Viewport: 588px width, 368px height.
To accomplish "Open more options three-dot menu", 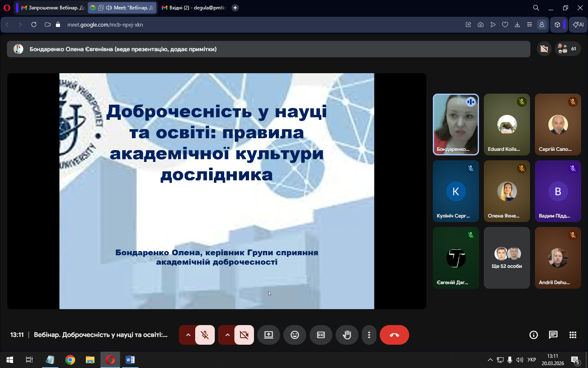I will [x=369, y=335].
